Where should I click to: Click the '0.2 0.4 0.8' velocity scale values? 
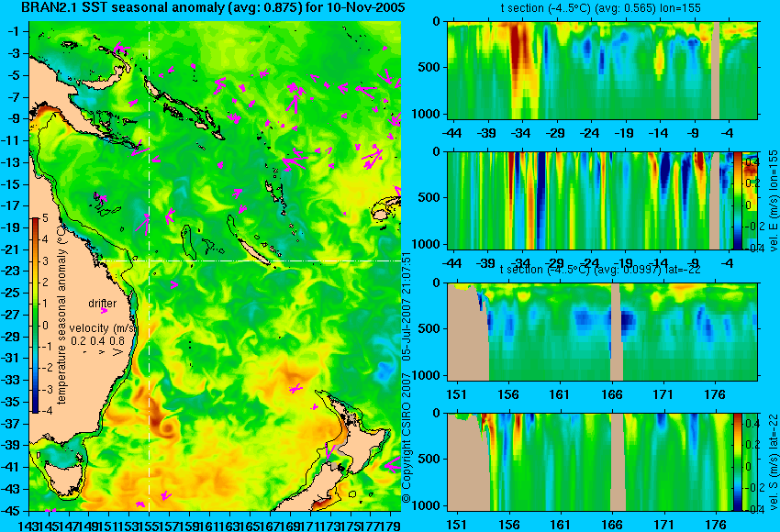tap(97, 341)
